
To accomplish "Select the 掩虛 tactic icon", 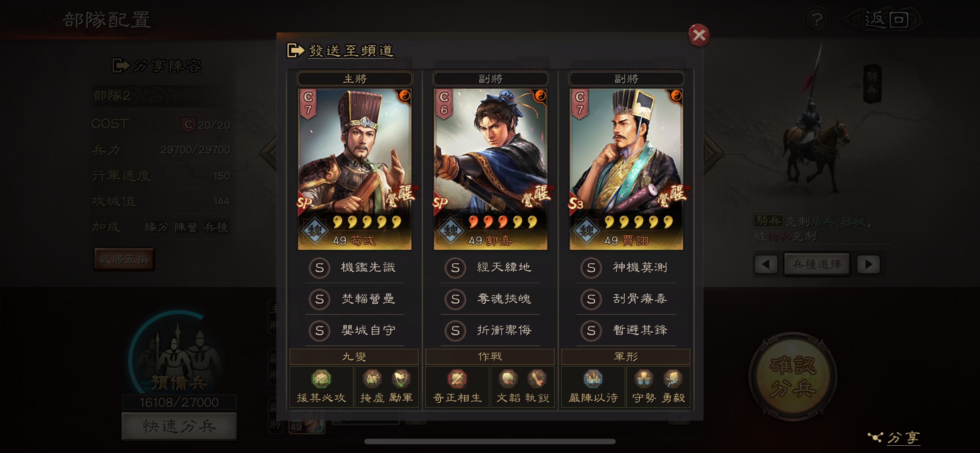I will [372, 379].
